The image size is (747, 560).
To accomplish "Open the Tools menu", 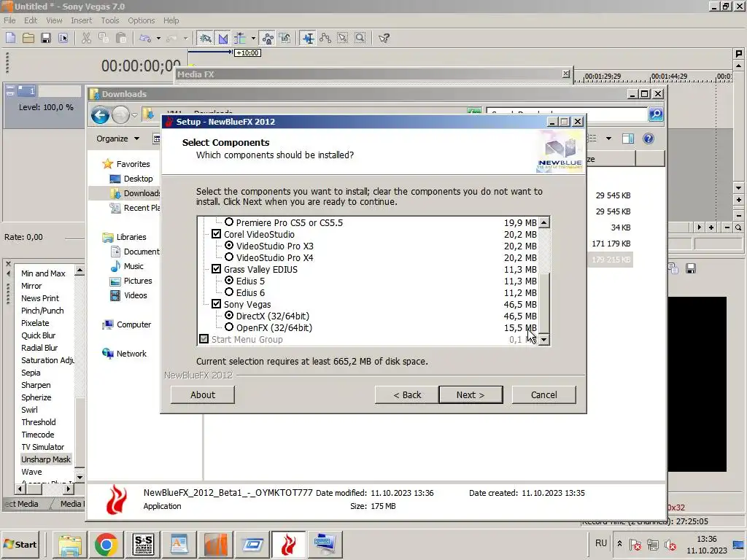I will tap(109, 20).
